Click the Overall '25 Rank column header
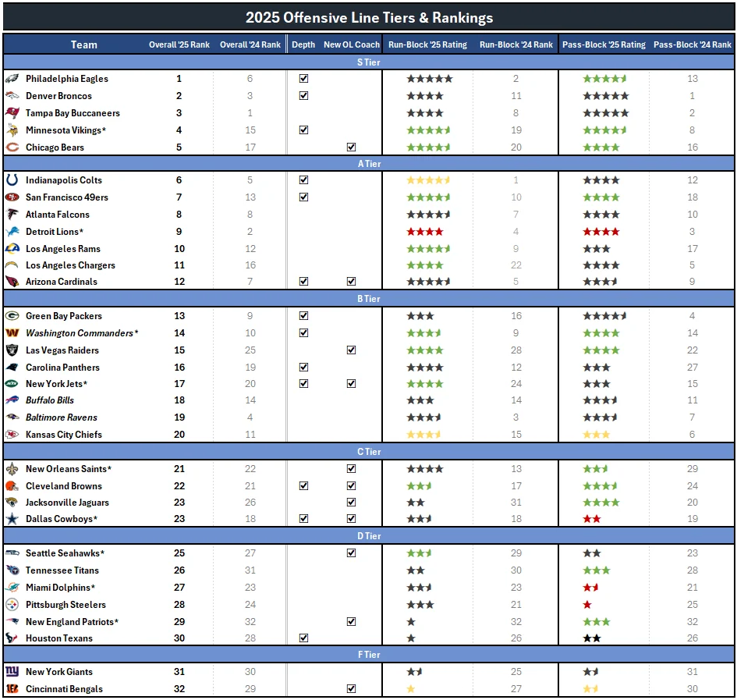 (x=179, y=44)
